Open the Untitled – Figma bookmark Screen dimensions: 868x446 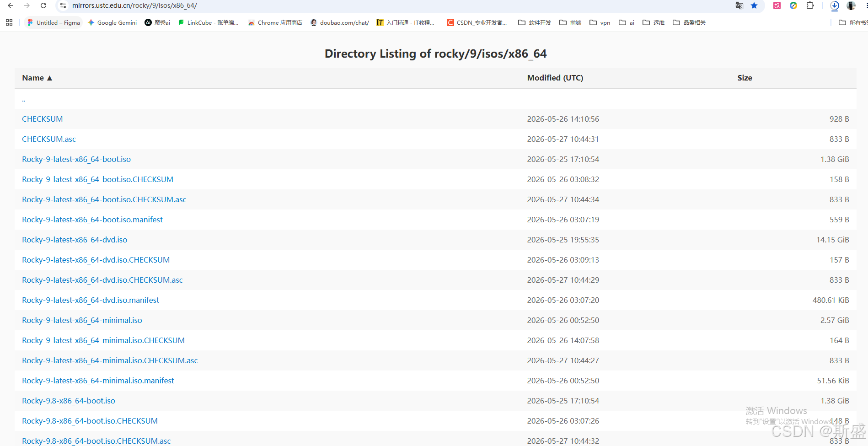(54, 22)
